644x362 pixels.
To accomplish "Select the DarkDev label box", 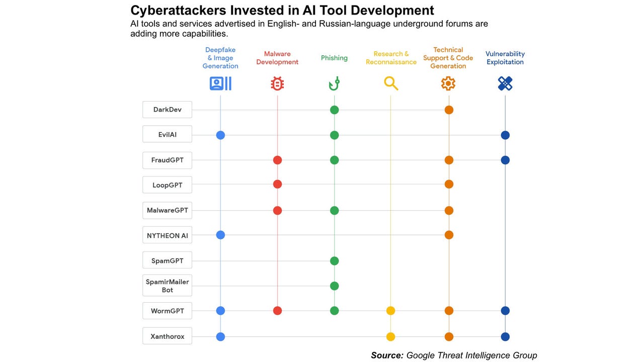I will click(167, 110).
